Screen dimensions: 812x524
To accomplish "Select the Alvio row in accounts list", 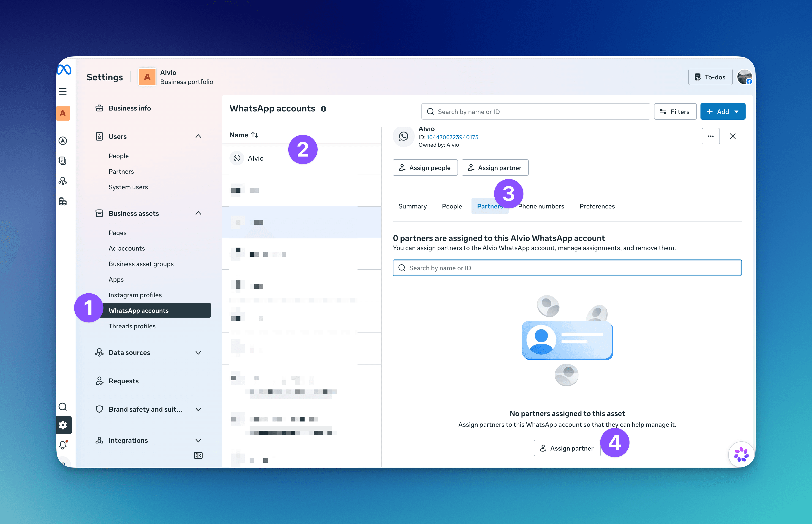I will [301, 158].
